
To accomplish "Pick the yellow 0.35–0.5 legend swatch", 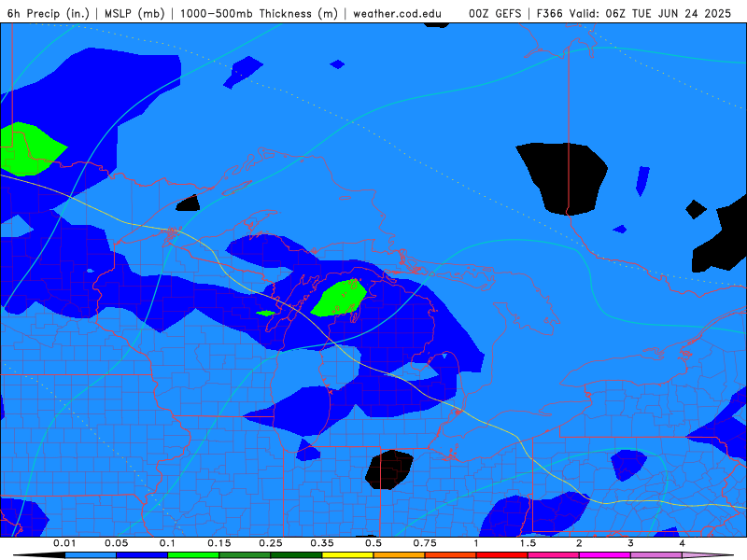I will pos(347,555).
